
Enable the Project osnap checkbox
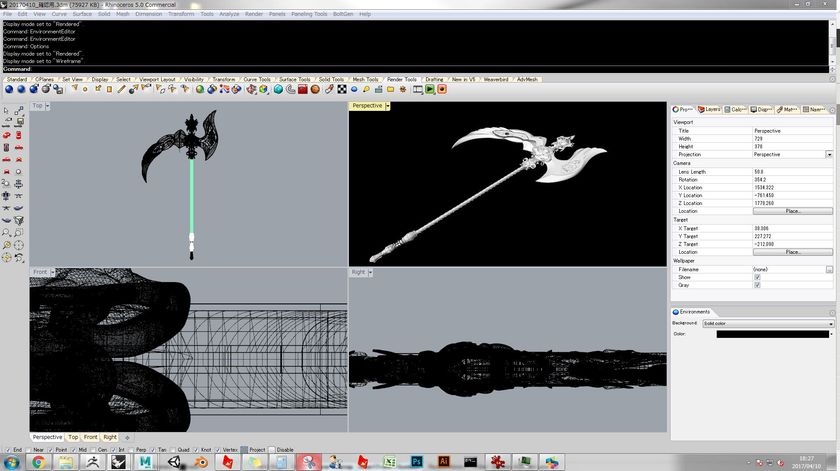point(245,450)
